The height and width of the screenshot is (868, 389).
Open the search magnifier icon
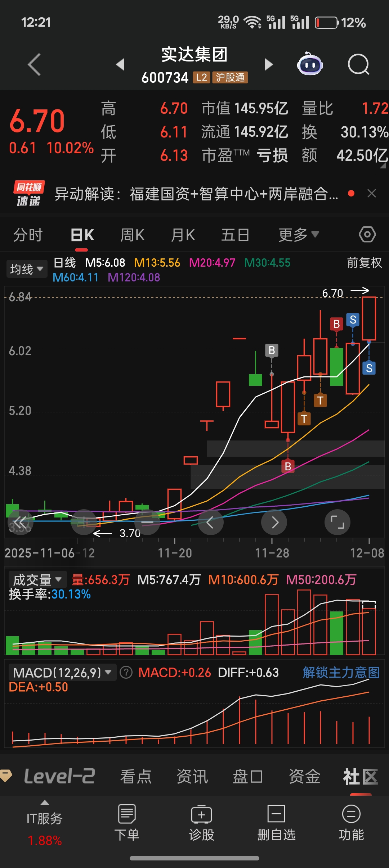click(x=359, y=65)
